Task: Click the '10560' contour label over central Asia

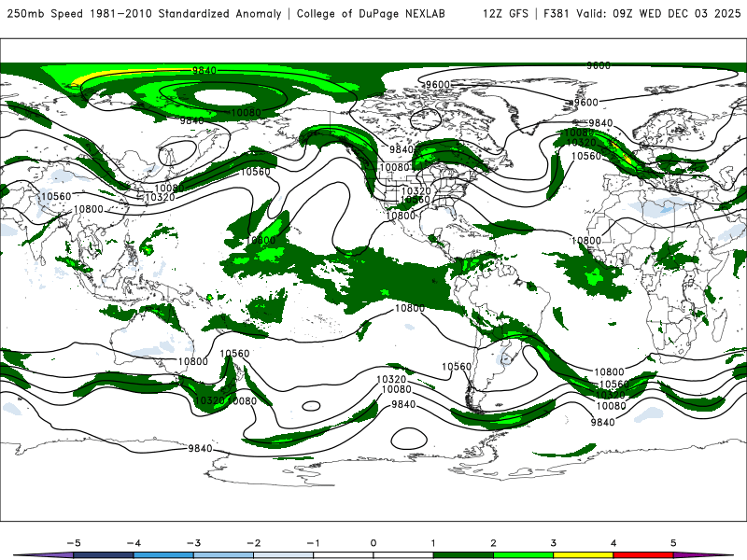Action: tap(56, 196)
